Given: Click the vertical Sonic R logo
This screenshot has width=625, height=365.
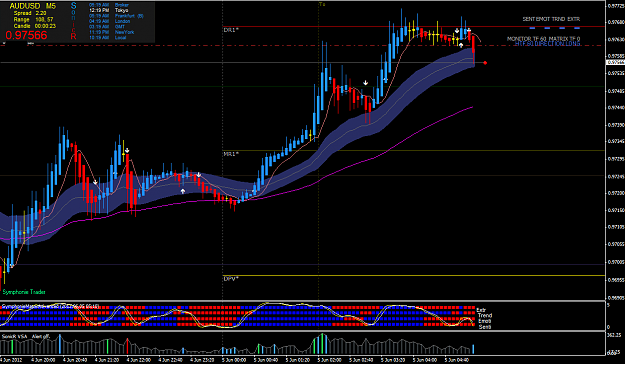Looking at the screenshot, I should click(73, 21).
